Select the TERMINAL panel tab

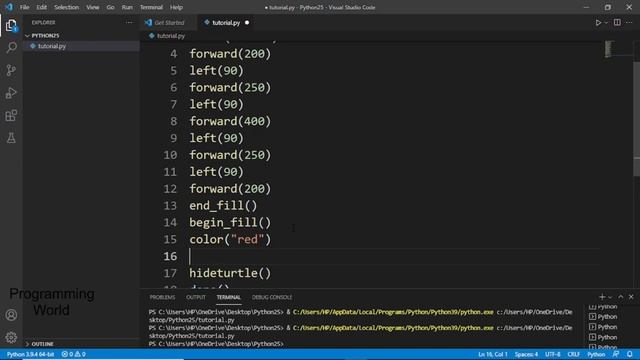pos(229,297)
